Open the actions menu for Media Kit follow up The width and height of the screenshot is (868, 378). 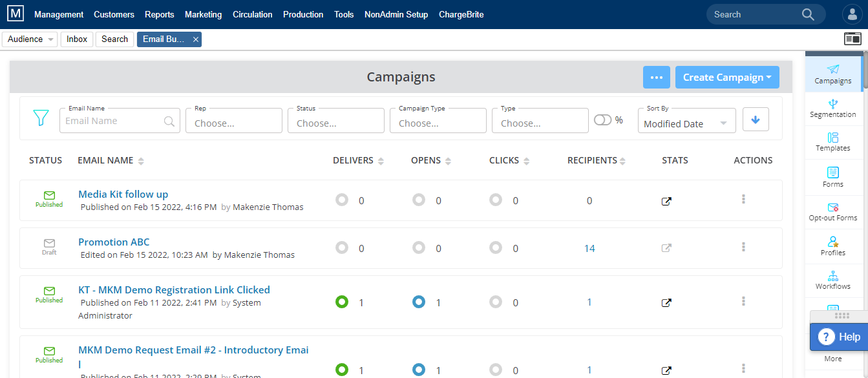(x=743, y=200)
